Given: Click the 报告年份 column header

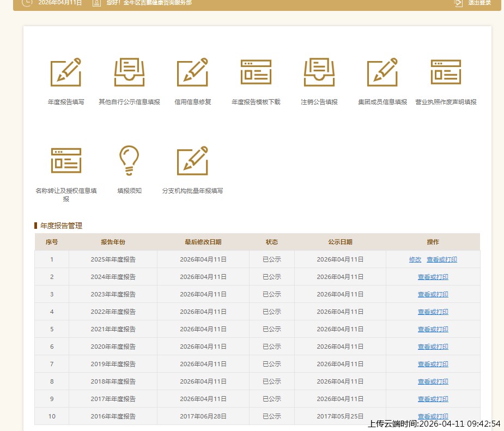Looking at the screenshot, I should (113, 242).
